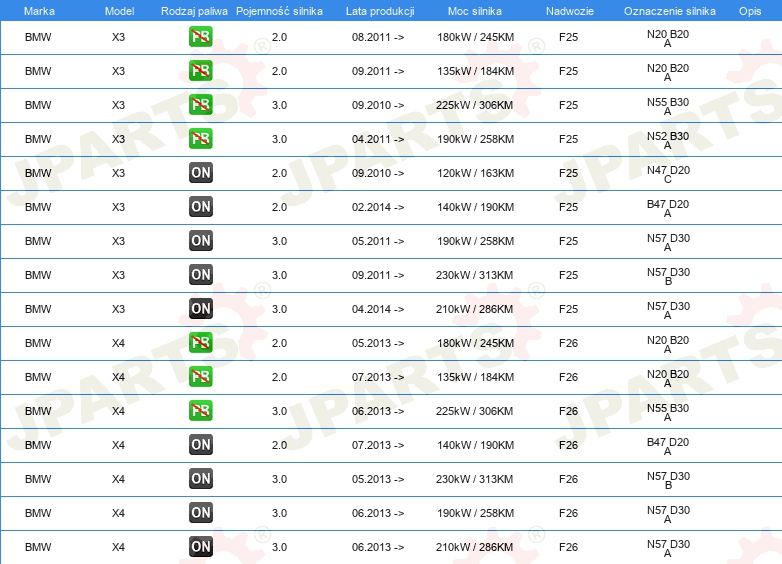Click petrol icon in X4 184KM row

pos(200,377)
